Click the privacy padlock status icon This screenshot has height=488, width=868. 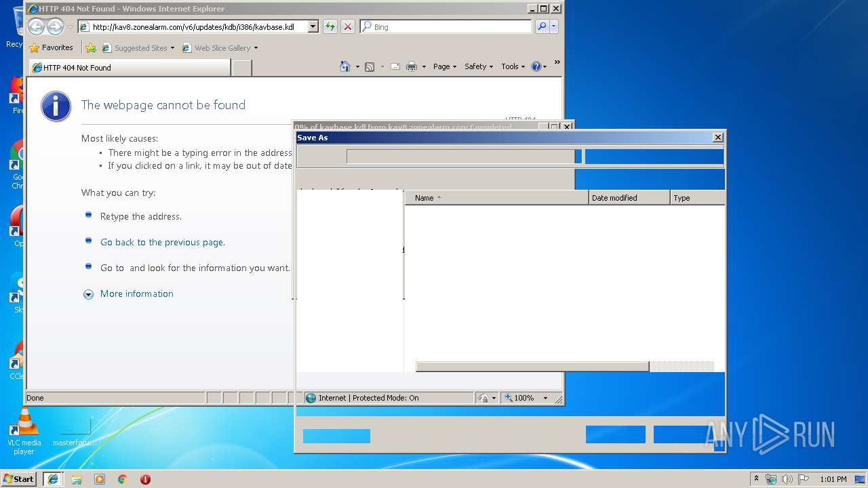pyautogui.click(x=484, y=398)
